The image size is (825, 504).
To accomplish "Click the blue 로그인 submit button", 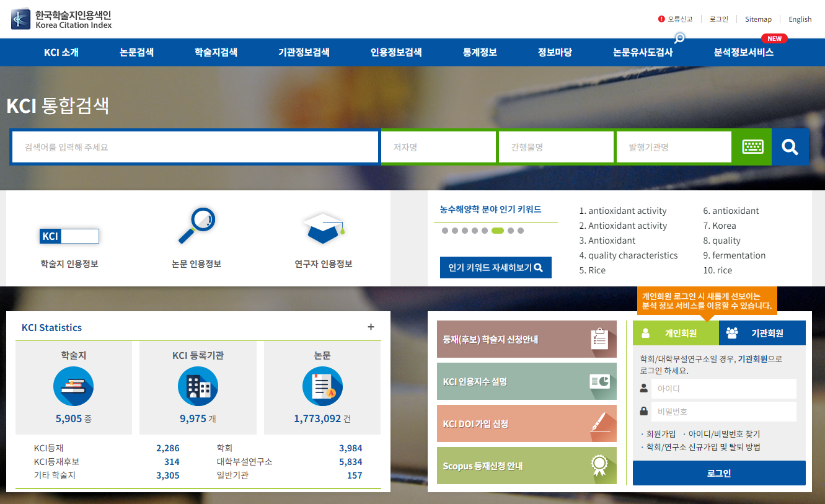I will [719, 473].
